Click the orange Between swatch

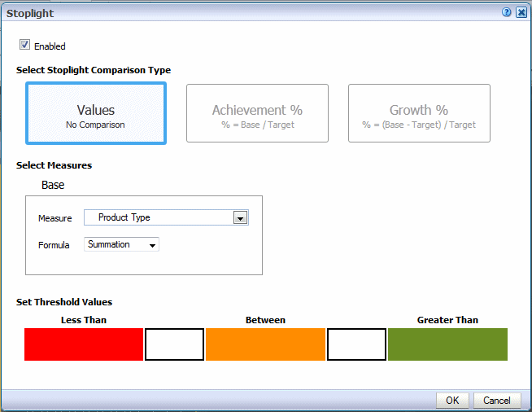[x=265, y=344]
